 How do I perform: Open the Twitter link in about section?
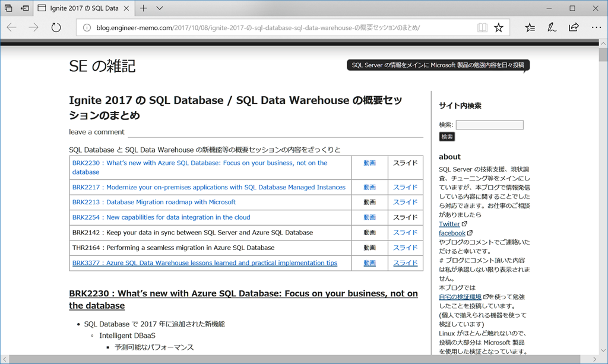449,224
